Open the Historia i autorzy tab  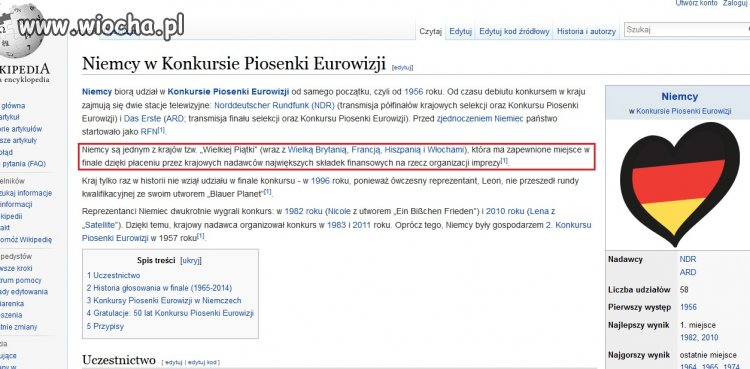(586, 32)
